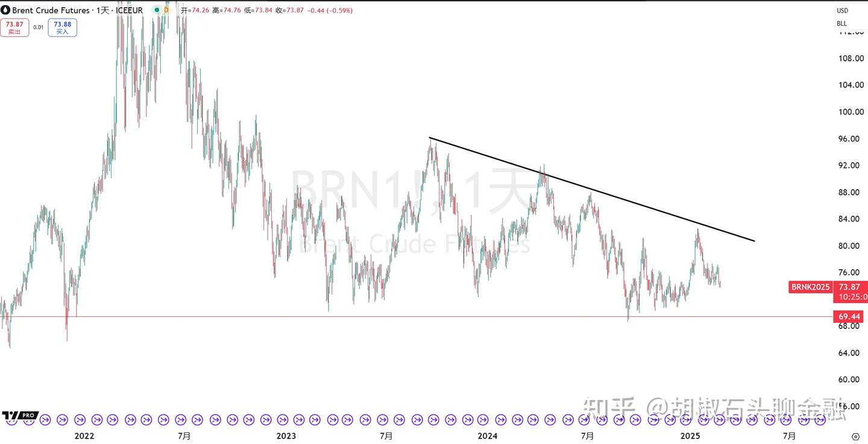This screenshot has width=868, height=444.
Task: Click the 80.00 price axis label
Action: pyautogui.click(x=849, y=246)
